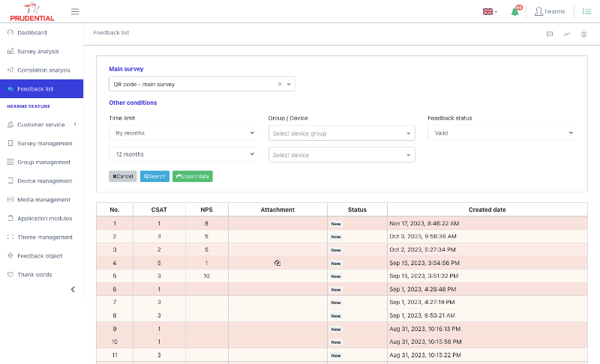Image resolution: width=600 pixels, height=364 pixels.
Task: Toggle the hamburger sidebar menu icon
Action: click(75, 11)
